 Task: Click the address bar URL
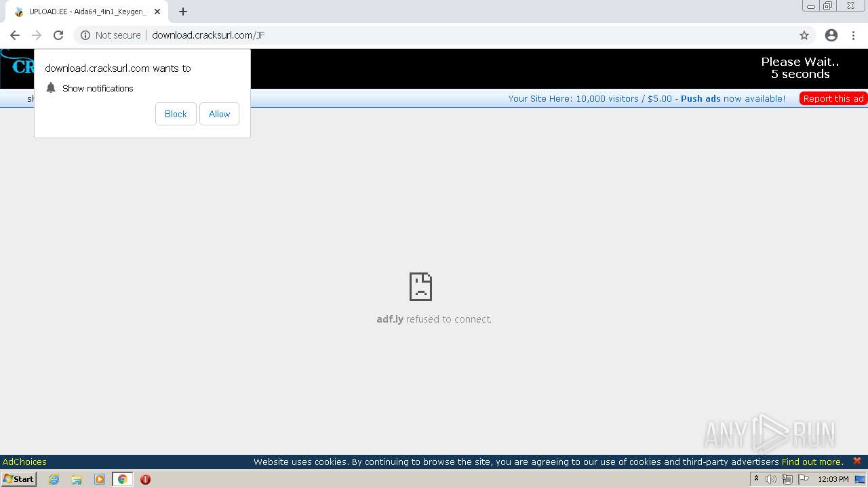coord(208,35)
